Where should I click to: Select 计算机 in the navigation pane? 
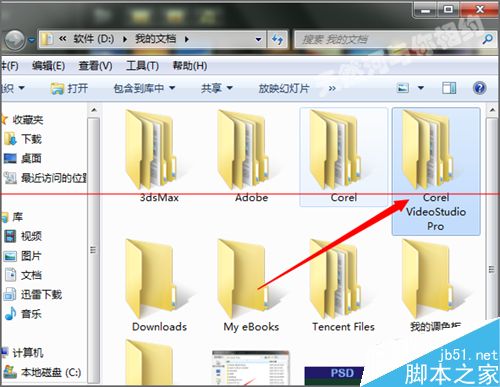click(23, 352)
